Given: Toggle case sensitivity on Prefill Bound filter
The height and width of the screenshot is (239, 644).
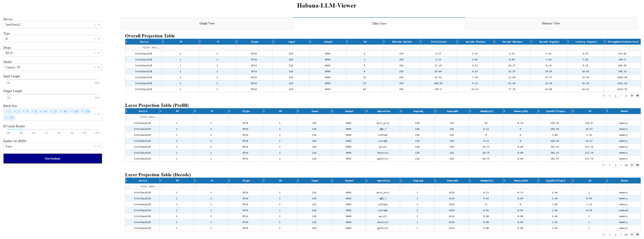Looking at the screenshot, I should [x=609, y=117].
